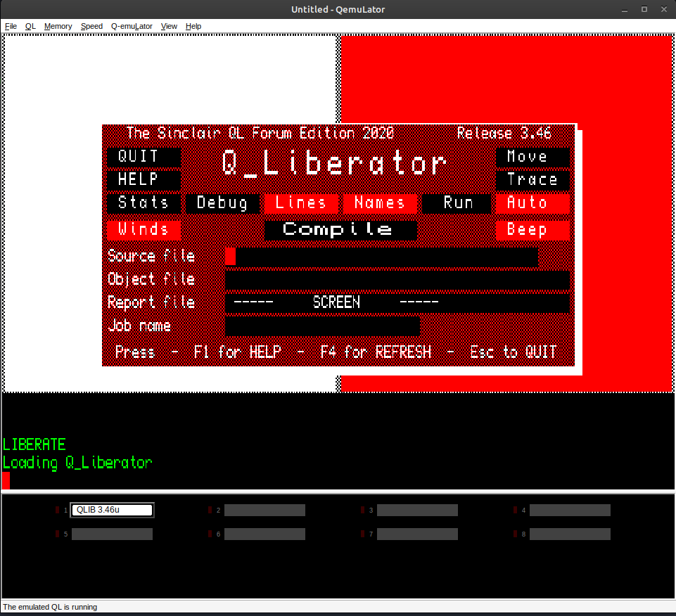Screen dimensions: 676x616
Task: Click the drive 2 activity LED
Action: [210, 510]
